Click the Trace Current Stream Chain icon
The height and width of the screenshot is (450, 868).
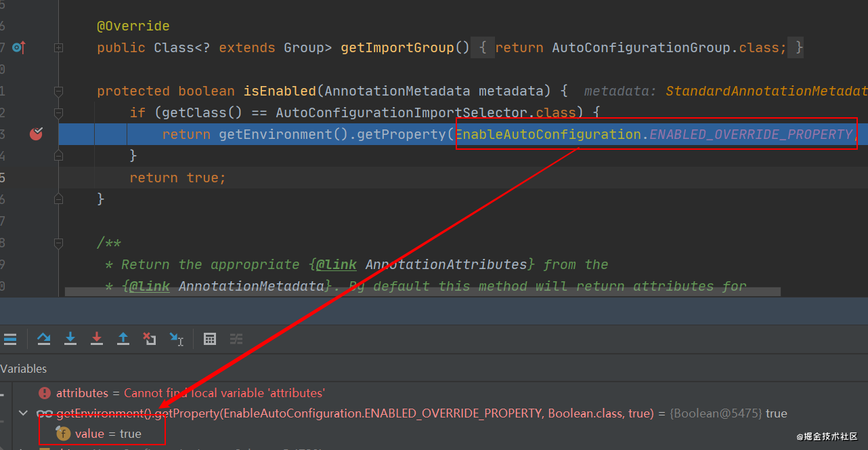(x=236, y=339)
